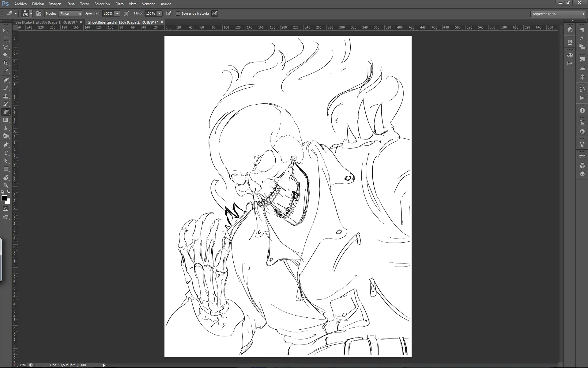588x368 pixels.
Task: Select the Pen tool
Action: tap(6, 144)
